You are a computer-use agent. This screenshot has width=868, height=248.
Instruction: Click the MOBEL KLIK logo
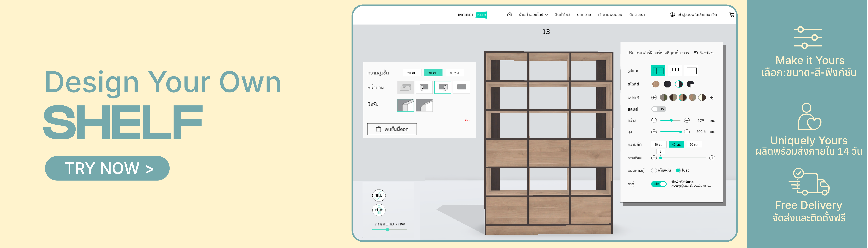[472, 15]
